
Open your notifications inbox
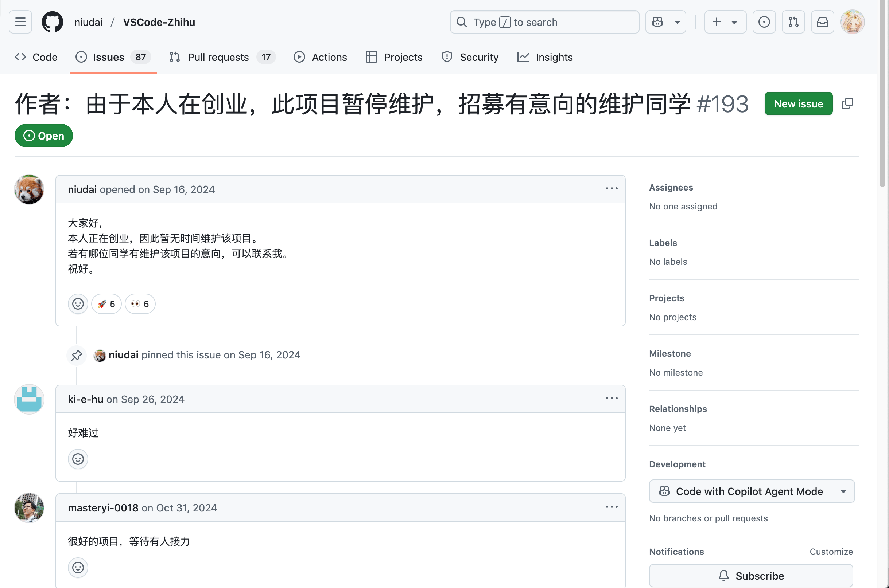coord(822,22)
